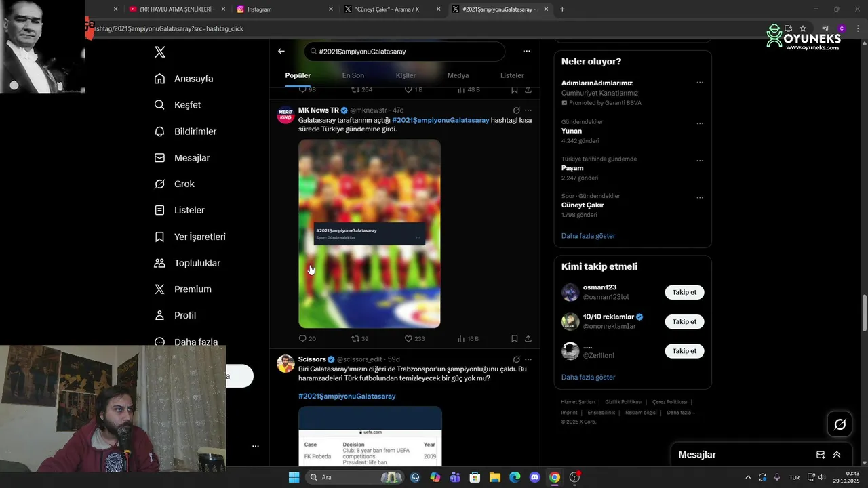Switch to the Popüler tab
This screenshot has height=488, width=868.
tap(298, 75)
